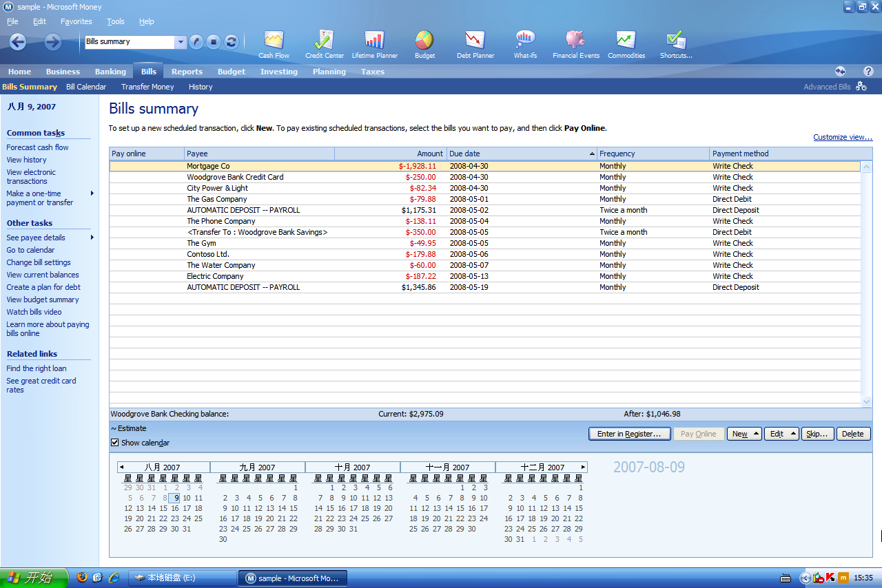882x588 pixels.
Task: Open the Tools menu
Action: click(115, 21)
